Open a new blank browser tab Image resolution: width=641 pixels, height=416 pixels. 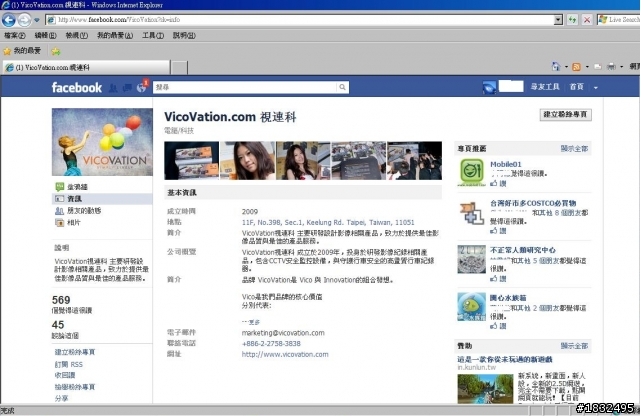pyautogui.click(x=179, y=67)
